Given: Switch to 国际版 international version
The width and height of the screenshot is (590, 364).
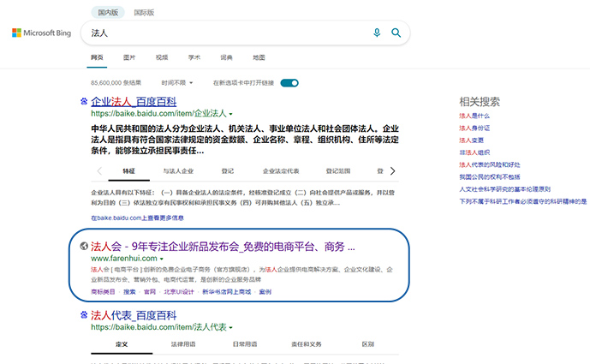Looking at the screenshot, I should click(x=144, y=13).
